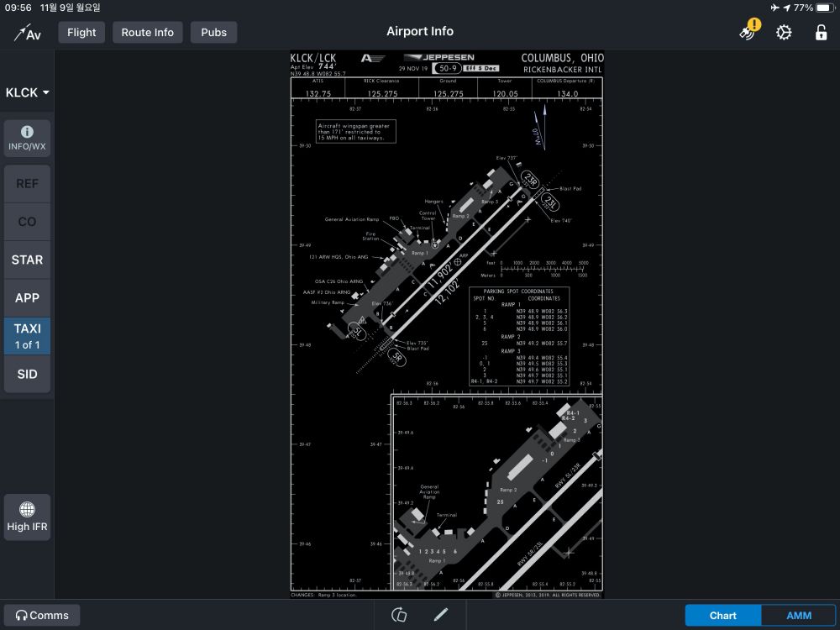Image resolution: width=840 pixels, height=630 pixels.
Task: Open the Flight menu
Action: tap(81, 33)
